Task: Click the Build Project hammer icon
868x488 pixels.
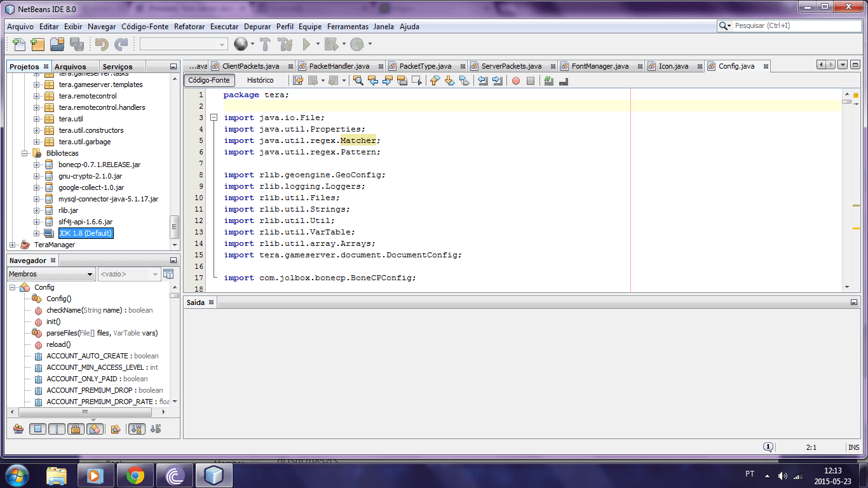Action: [266, 44]
